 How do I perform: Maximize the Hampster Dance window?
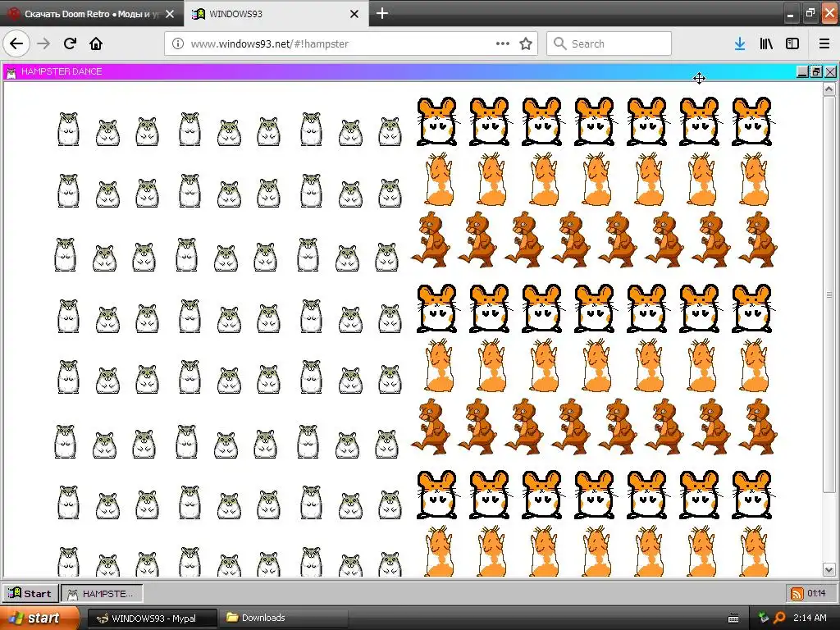point(816,72)
